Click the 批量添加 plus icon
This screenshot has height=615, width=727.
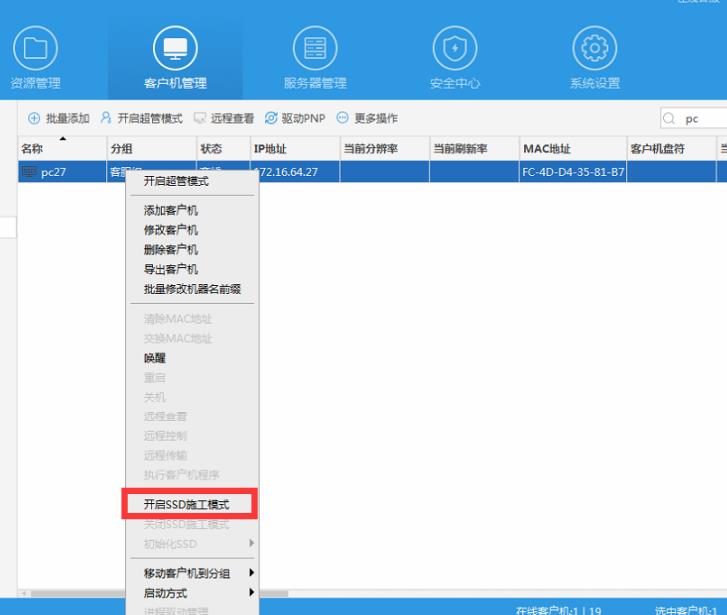coord(34,119)
